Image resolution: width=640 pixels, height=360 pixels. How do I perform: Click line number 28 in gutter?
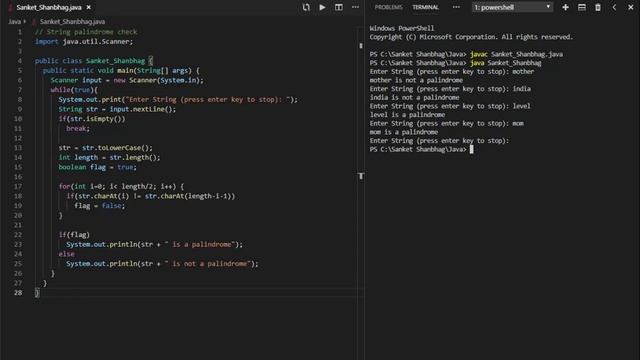click(18, 293)
